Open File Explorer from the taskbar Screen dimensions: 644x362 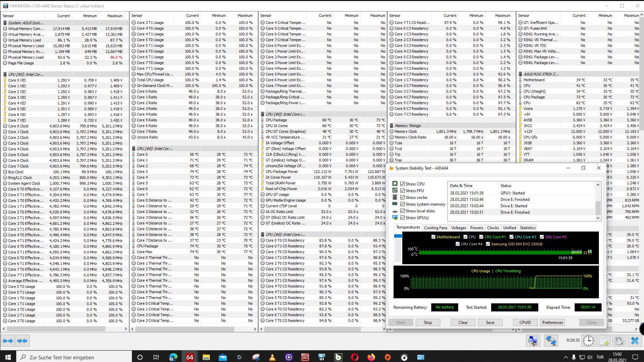coord(206,357)
